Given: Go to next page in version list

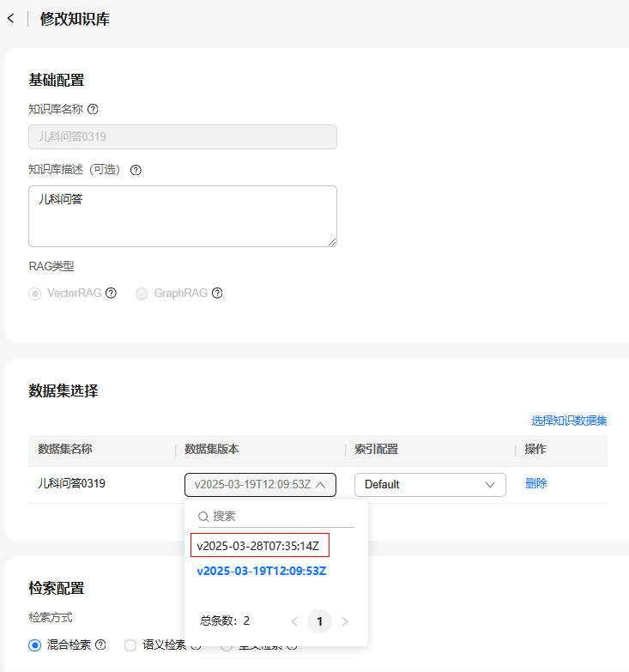Looking at the screenshot, I should pos(345,621).
